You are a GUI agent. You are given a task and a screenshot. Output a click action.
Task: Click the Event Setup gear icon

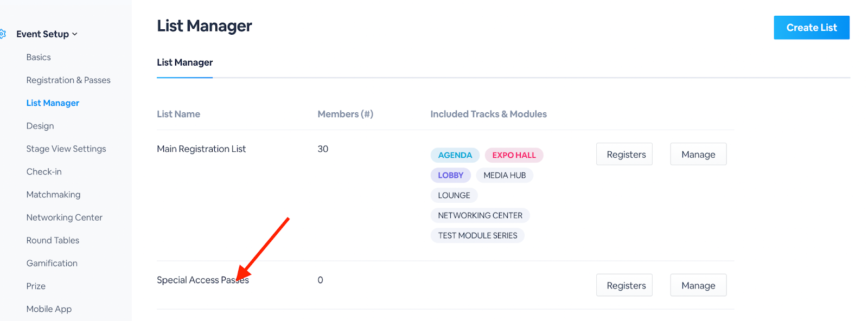coord(3,34)
